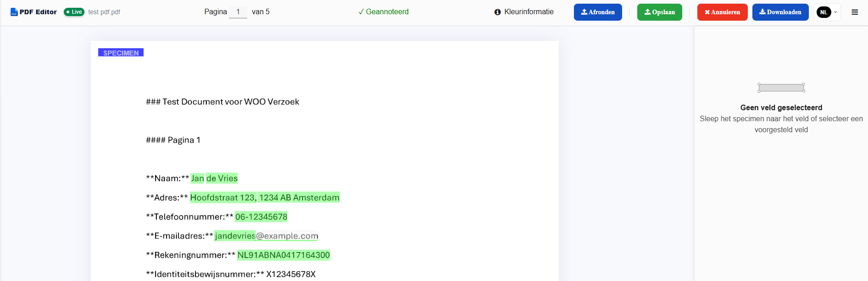The width and height of the screenshot is (868, 281).
Task: Select highlighted IBAN NL91ABNA0417164300
Action: coord(284,255)
